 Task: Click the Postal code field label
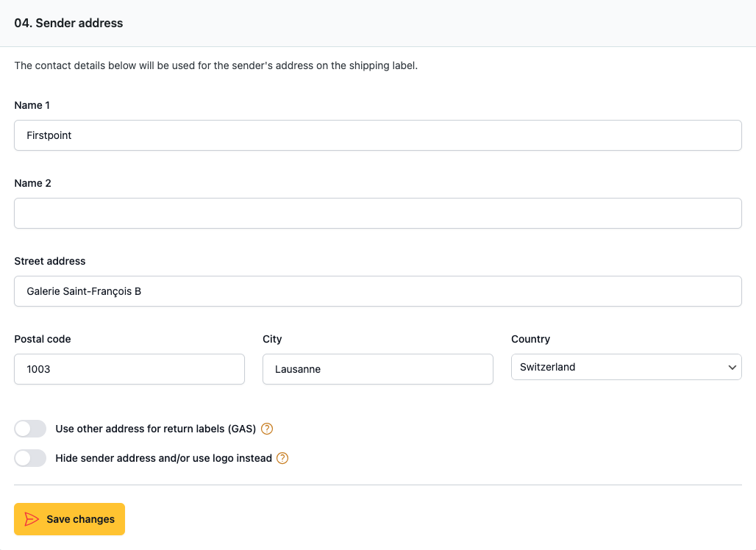43,339
